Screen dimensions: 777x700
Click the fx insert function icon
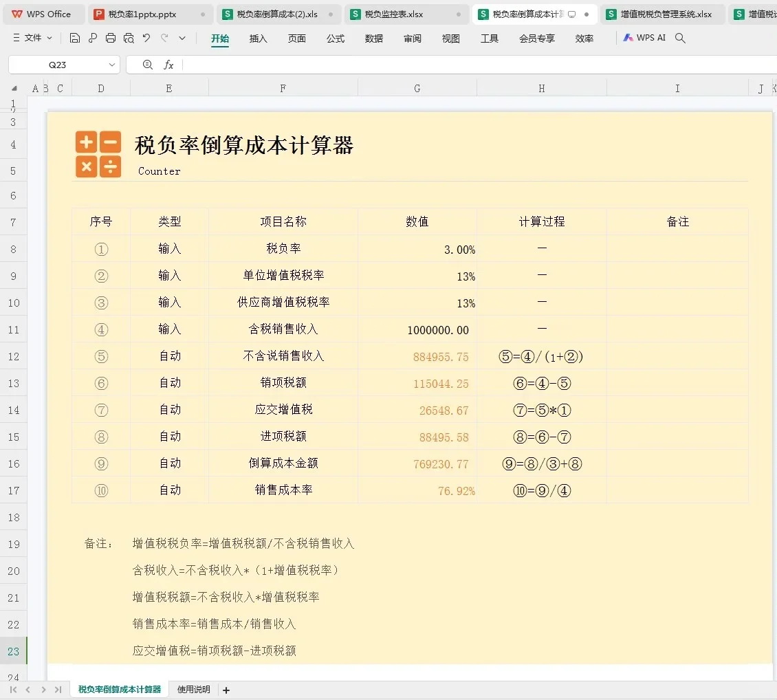168,65
